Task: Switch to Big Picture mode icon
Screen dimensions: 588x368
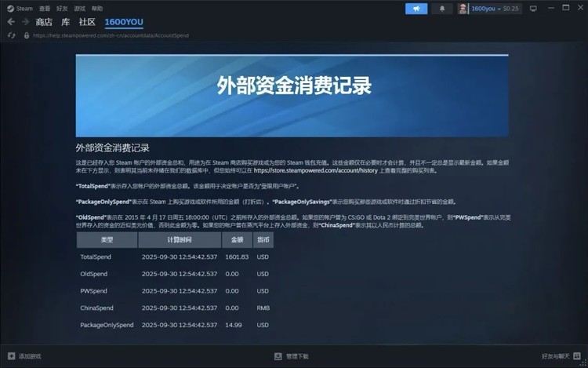Action: click(533, 9)
